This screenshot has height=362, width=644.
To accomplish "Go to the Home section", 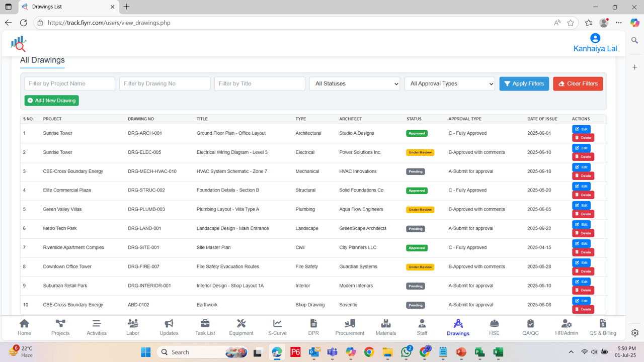I will point(24,327).
